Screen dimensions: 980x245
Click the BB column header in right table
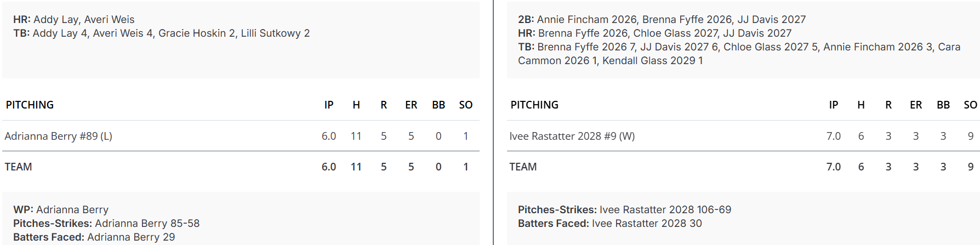(x=943, y=105)
